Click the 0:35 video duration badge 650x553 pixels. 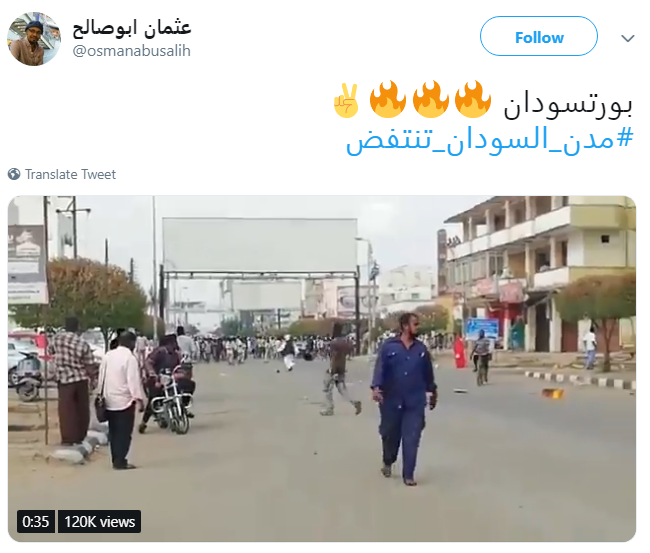click(36, 521)
